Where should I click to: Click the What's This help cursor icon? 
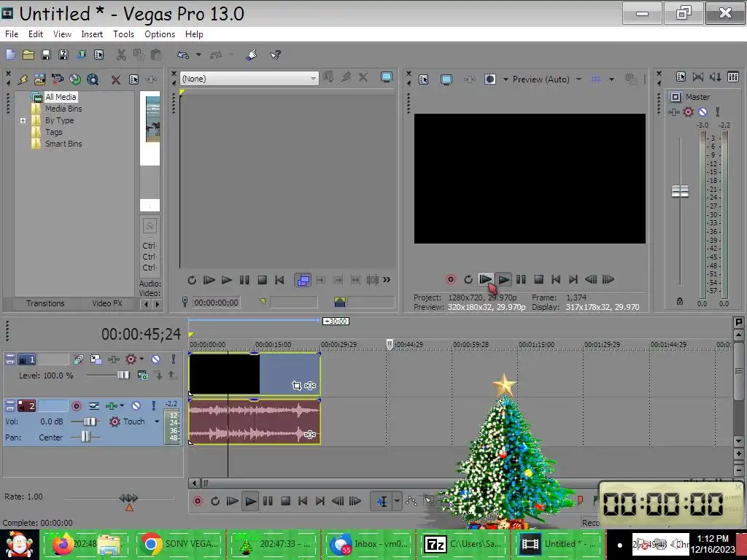275,55
